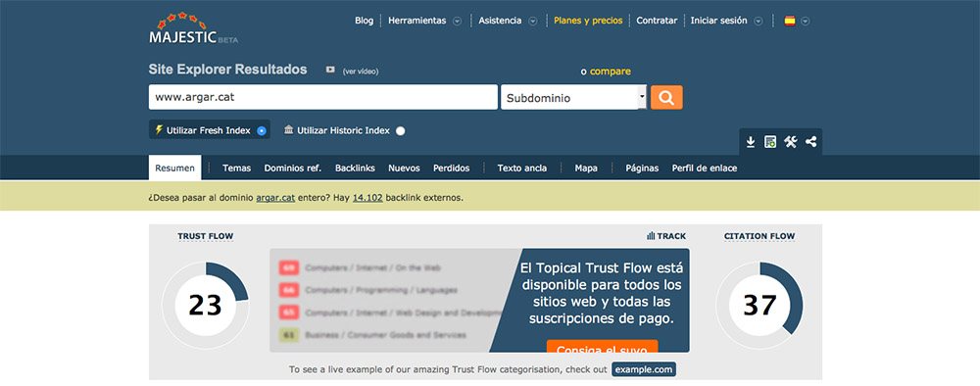
Task: Click the argar.cat domain link
Action: click(275, 198)
